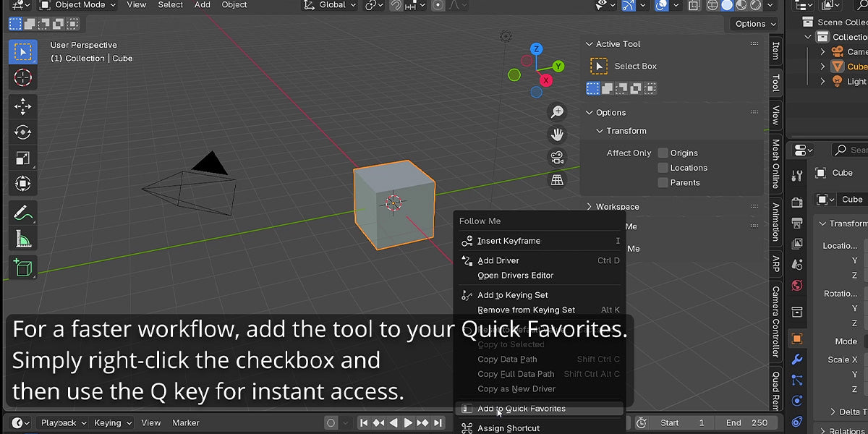
Task: Click the End frame field
Action: [748, 422]
